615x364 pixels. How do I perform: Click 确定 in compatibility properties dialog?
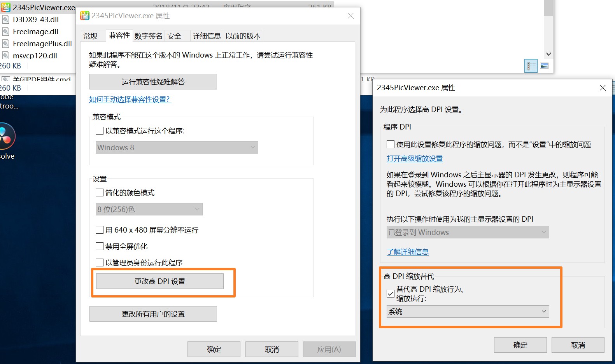pos(214,349)
